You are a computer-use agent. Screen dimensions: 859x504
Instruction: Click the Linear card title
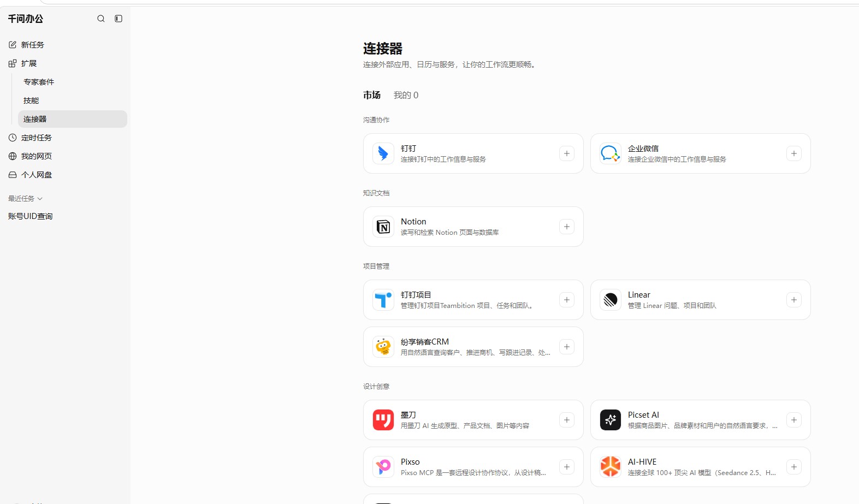[x=639, y=295]
